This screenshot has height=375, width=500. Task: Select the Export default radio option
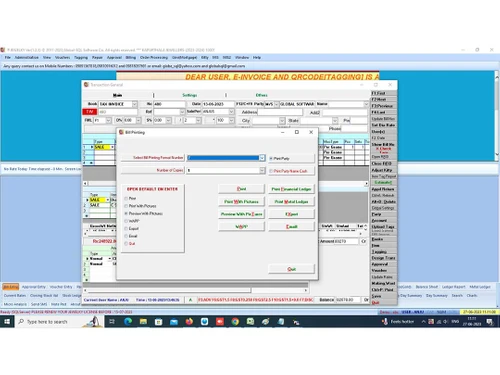tap(126, 229)
